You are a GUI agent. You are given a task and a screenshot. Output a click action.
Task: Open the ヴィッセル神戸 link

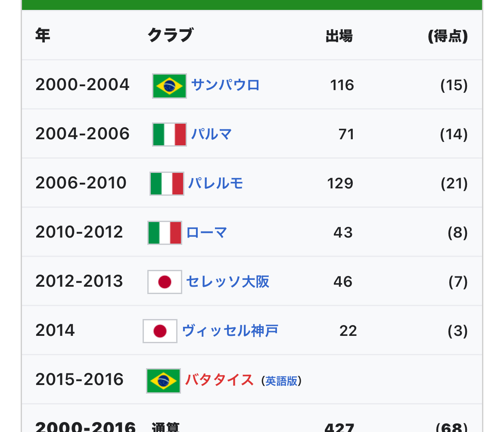tap(230, 331)
